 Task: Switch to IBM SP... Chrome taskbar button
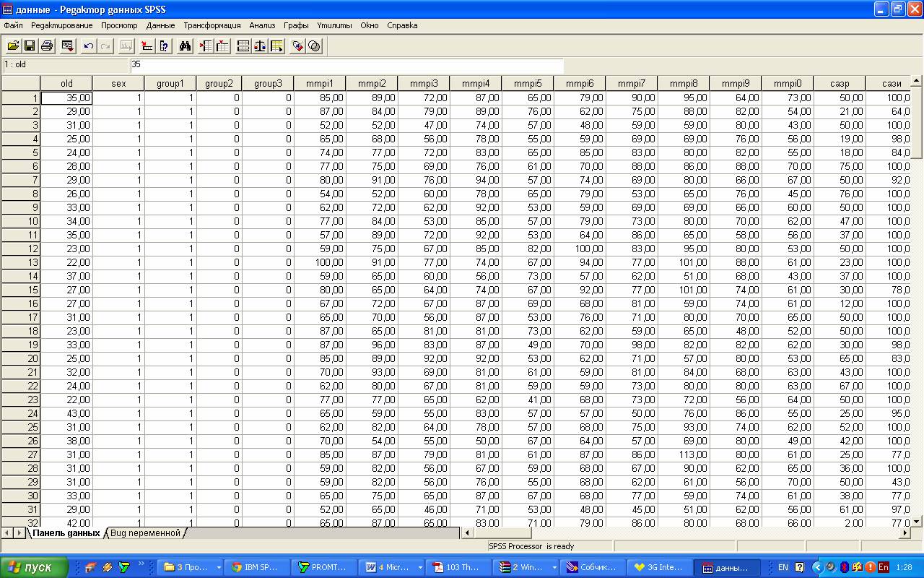tap(257, 567)
